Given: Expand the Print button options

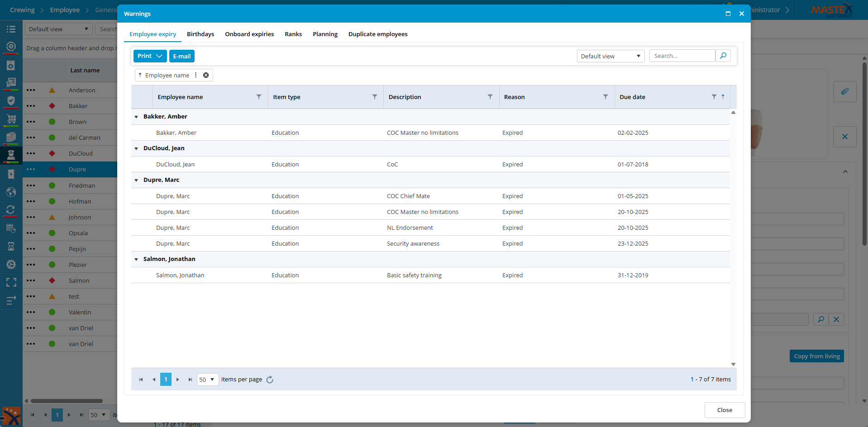Looking at the screenshot, I should (159, 56).
